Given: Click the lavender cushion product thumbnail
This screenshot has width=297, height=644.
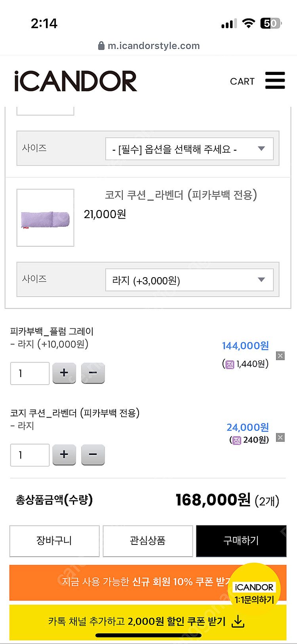Looking at the screenshot, I should pos(45,218).
